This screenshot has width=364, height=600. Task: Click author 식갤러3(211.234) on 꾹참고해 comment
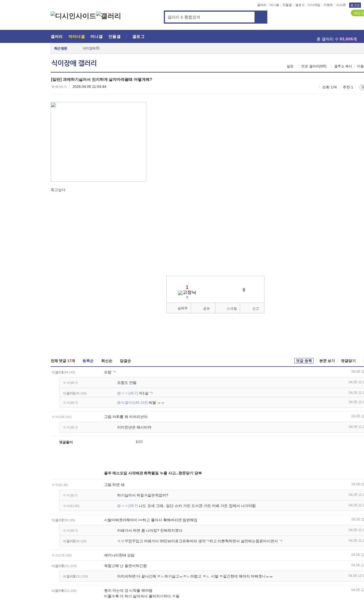pyautogui.click(x=64, y=566)
